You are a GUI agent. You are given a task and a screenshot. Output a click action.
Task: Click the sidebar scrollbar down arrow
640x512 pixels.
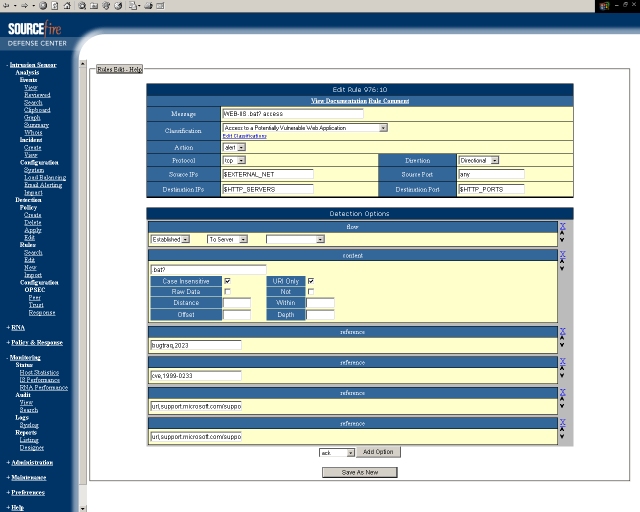(83, 508)
